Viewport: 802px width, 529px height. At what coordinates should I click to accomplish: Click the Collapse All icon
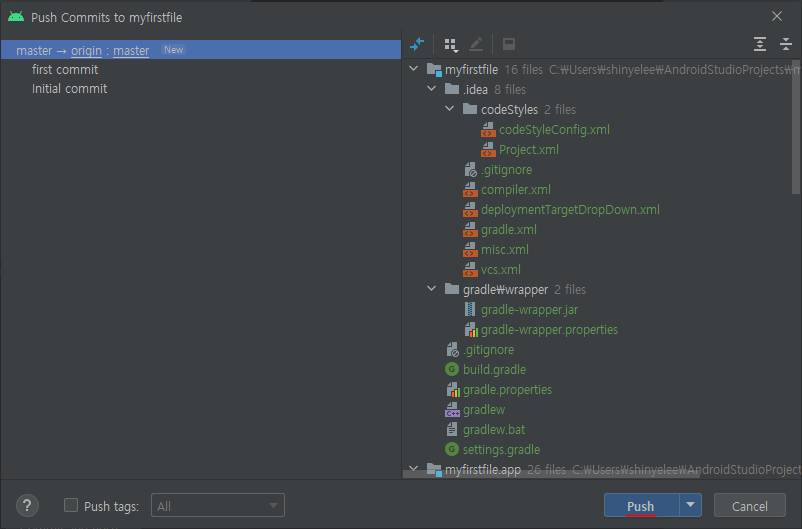click(x=786, y=45)
